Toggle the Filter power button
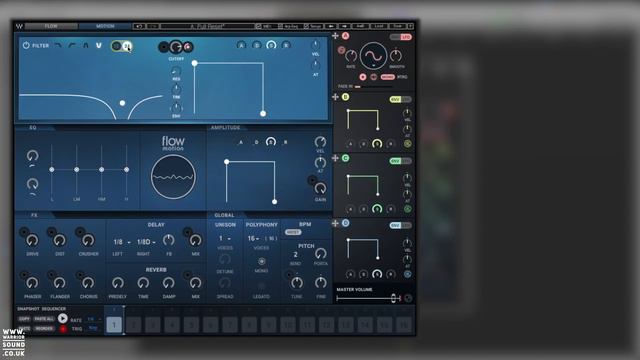 [x=26, y=45]
